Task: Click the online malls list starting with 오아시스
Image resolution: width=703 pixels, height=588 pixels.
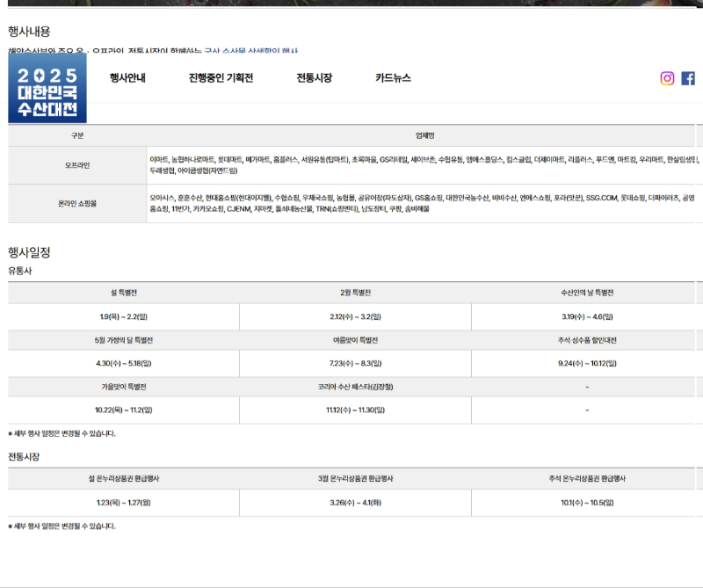Action: tap(422, 203)
